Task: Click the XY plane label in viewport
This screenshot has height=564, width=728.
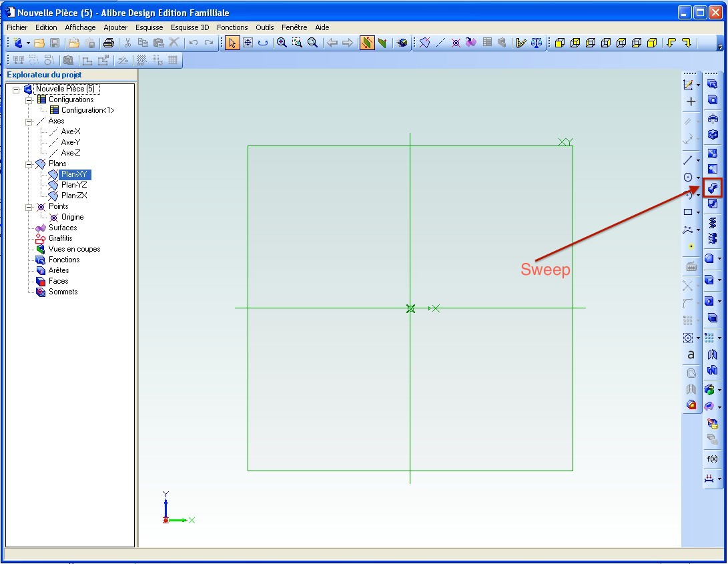Action: [565, 142]
